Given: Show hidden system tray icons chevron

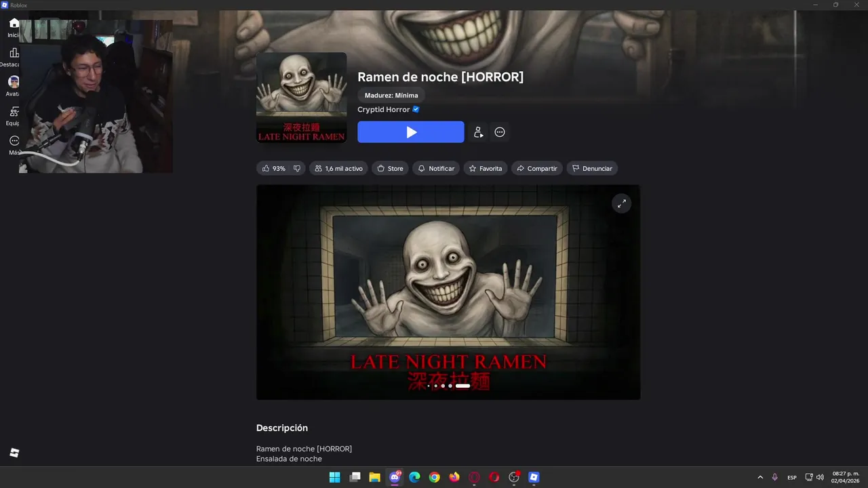Looking at the screenshot, I should point(760,477).
